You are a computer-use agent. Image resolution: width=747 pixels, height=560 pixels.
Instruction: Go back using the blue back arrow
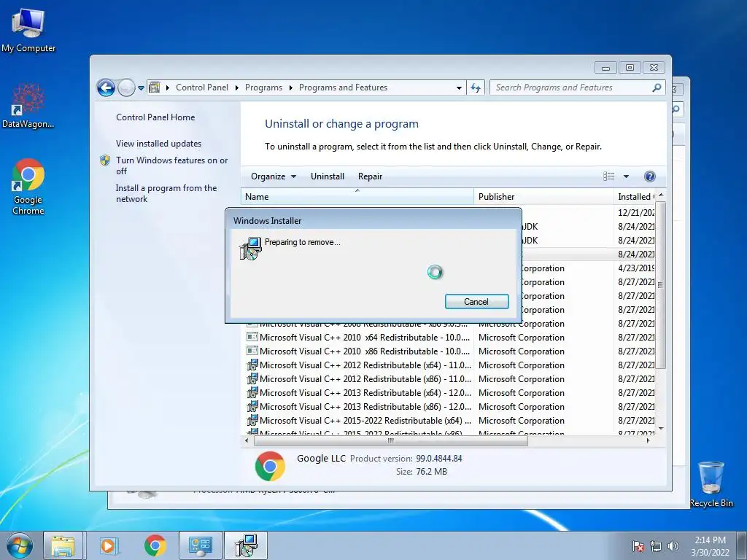point(106,87)
